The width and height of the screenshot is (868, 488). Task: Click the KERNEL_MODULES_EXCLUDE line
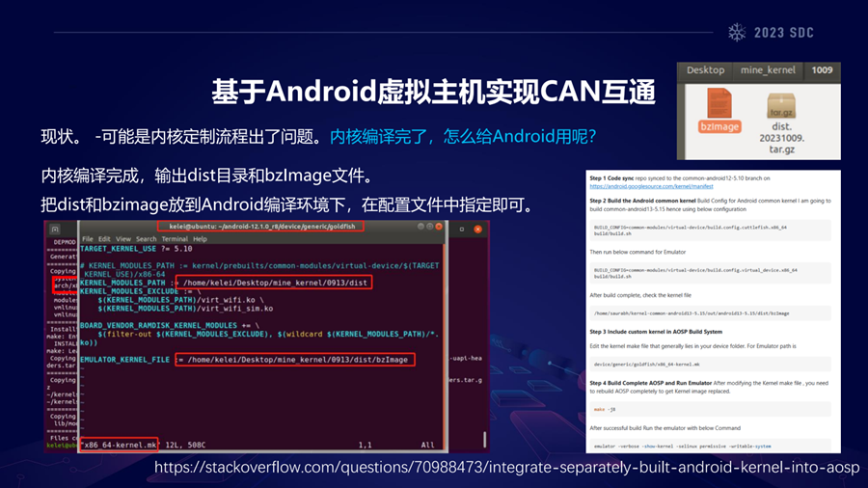tap(140, 291)
